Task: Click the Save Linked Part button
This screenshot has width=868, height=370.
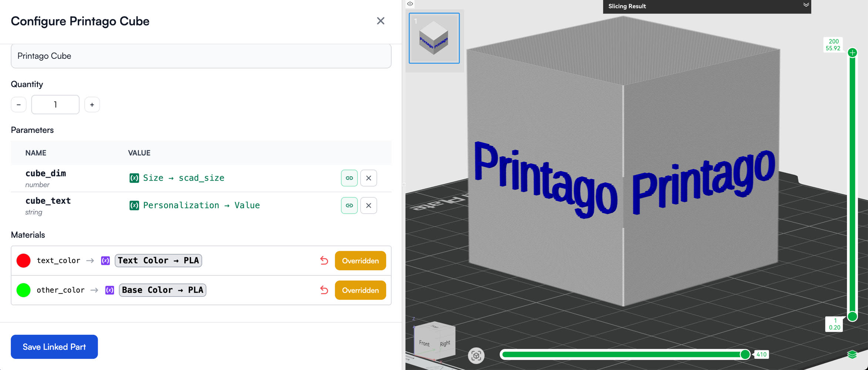Action: [x=54, y=347]
